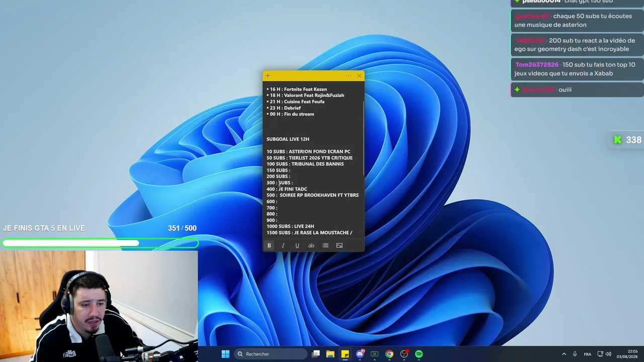
Task: Click the line "900 :" in the note
Action: [x=272, y=220]
